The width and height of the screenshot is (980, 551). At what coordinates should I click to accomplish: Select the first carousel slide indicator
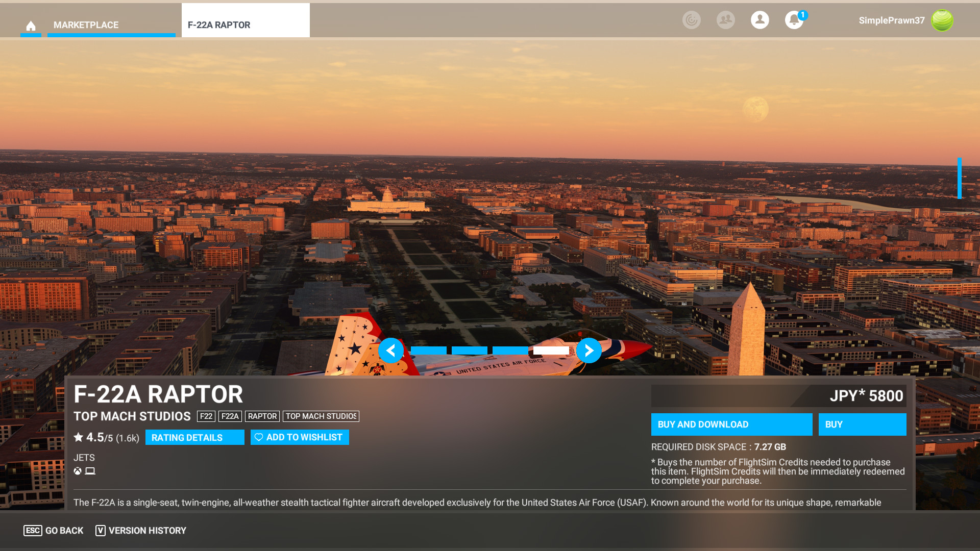pyautogui.click(x=429, y=350)
